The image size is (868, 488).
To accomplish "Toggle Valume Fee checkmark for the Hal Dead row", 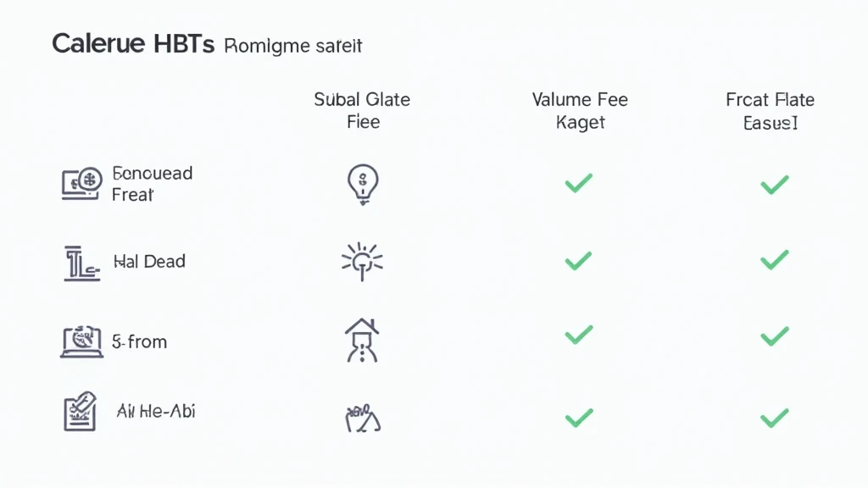I will (x=578, y=261).
